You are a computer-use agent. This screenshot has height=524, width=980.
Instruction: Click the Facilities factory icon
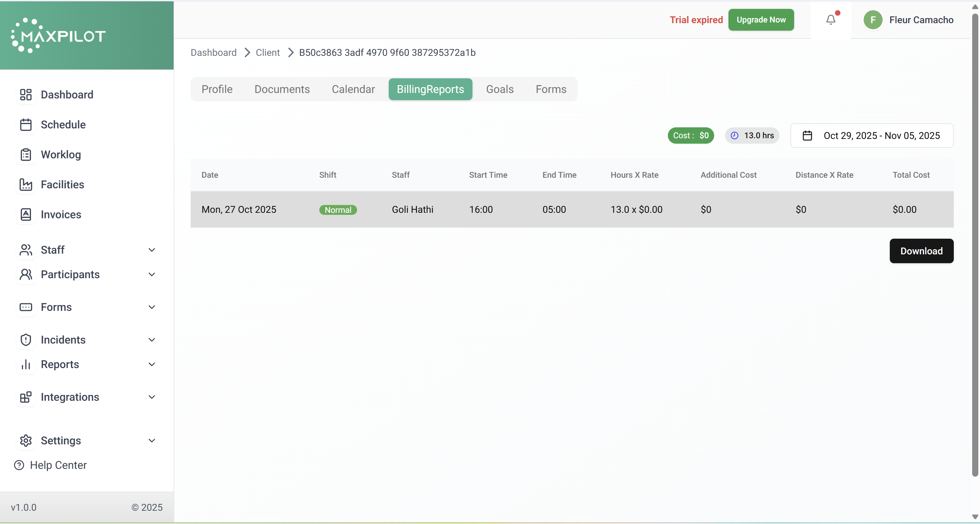(x=26, y=185)
